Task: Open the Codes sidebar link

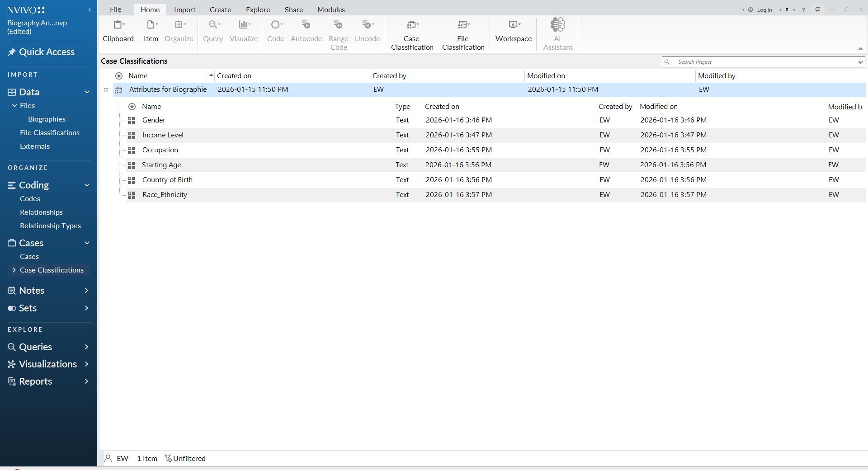Action: pos(30,199)
